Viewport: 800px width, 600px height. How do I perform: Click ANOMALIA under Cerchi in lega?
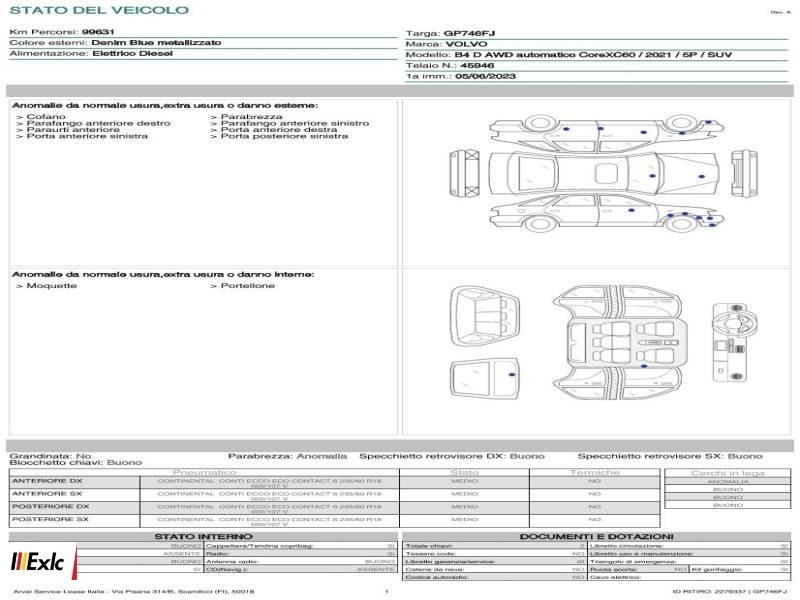click(728, 482)
